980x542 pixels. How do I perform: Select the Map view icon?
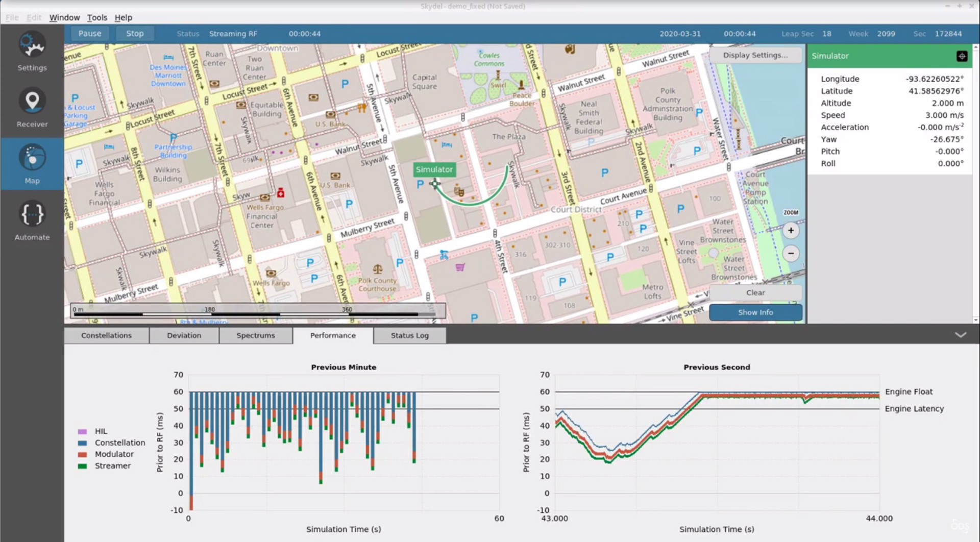32,158
